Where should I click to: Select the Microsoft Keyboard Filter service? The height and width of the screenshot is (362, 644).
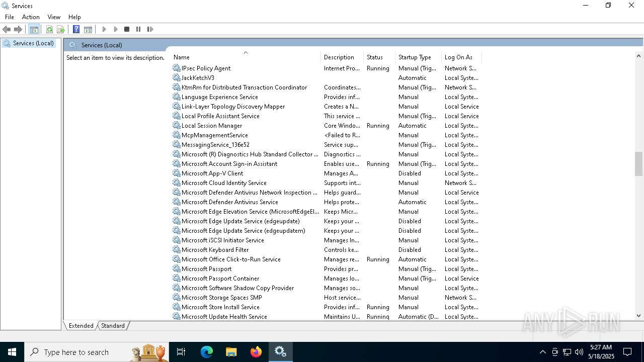point(326,250)
